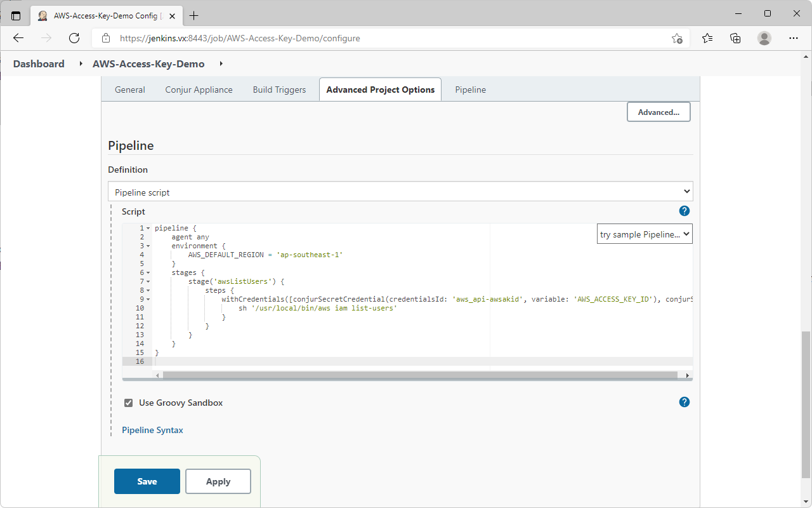The width and height of the screenshot is (812, 508).
Task: Open the Pipeline Syntax link
Action: click(x=152, y=430)
